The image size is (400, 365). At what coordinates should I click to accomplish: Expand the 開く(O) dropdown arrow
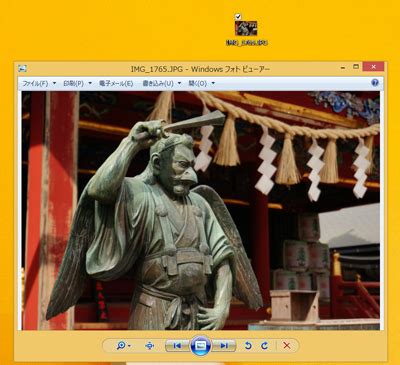coord(213,83)
